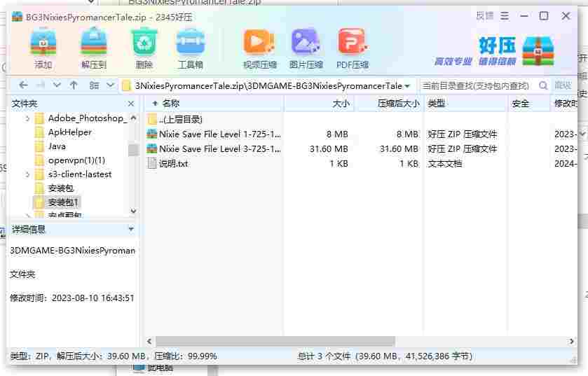588x376 pixels.
Task: Open the PDF压缩 compression tool
Action: pyautogui.click(x=352, y=48)
